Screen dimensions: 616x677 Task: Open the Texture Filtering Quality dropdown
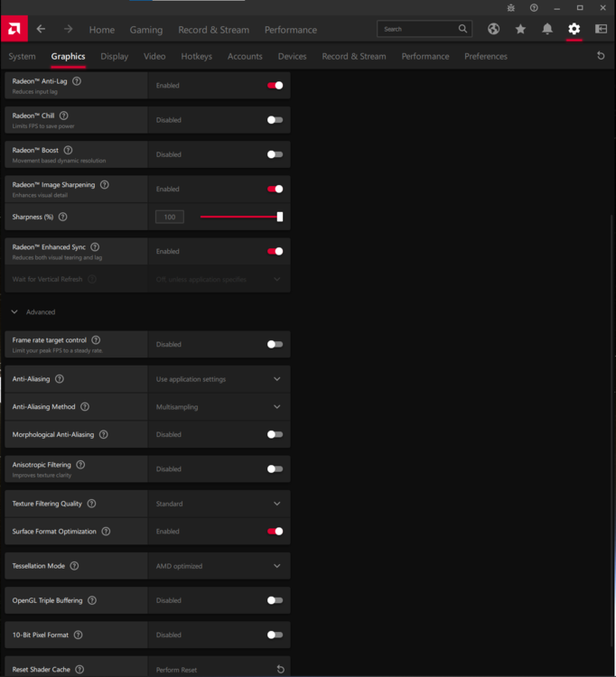point(219,504)
